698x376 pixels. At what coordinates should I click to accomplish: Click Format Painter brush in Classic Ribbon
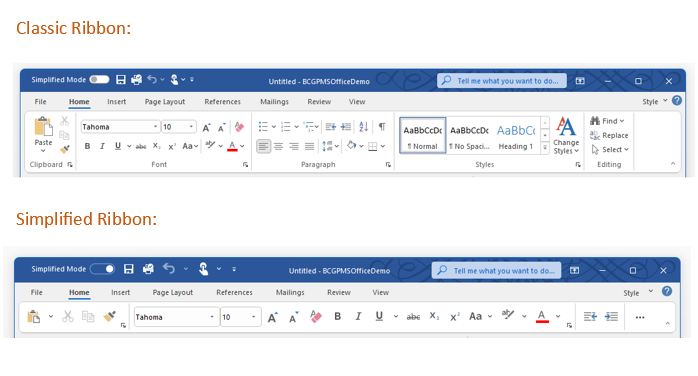coord(65,149)
